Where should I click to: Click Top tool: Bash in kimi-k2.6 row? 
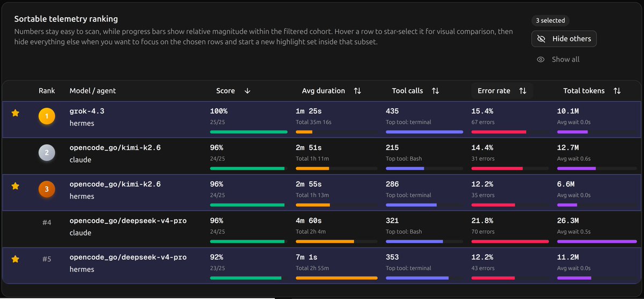404,159
